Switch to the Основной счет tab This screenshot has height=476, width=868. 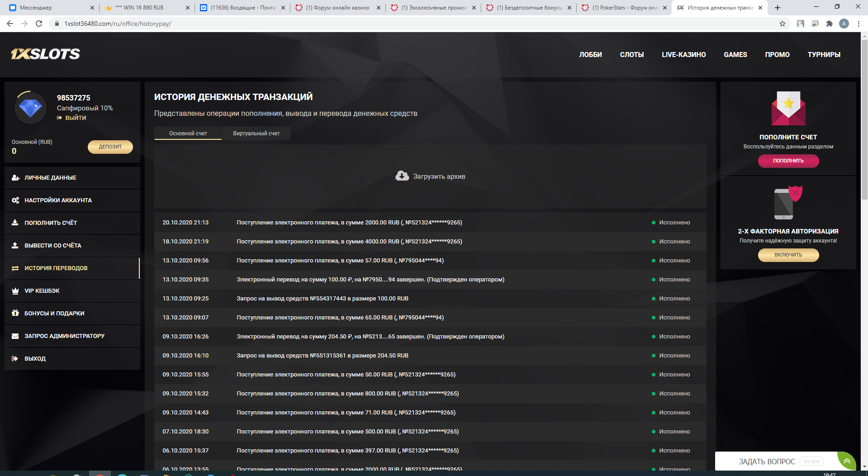(188, 133)
